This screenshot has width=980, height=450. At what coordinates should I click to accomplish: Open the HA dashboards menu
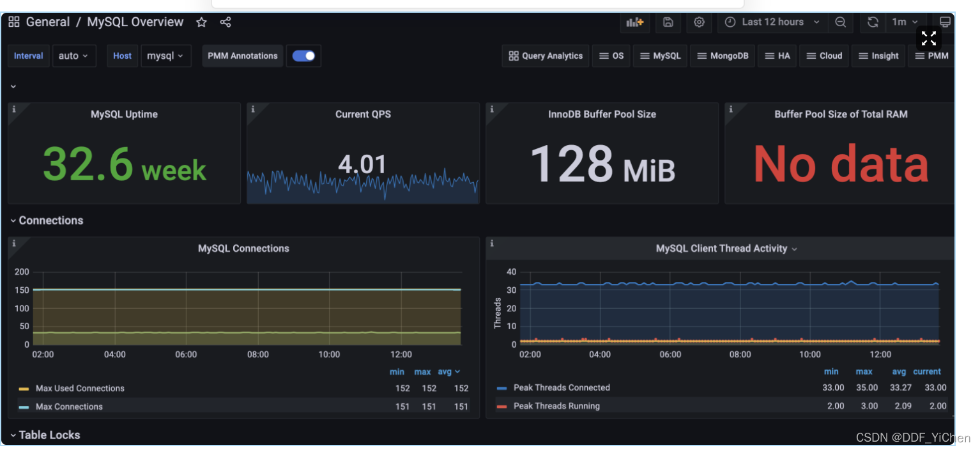pyautogui.click(x=777, y=56)
